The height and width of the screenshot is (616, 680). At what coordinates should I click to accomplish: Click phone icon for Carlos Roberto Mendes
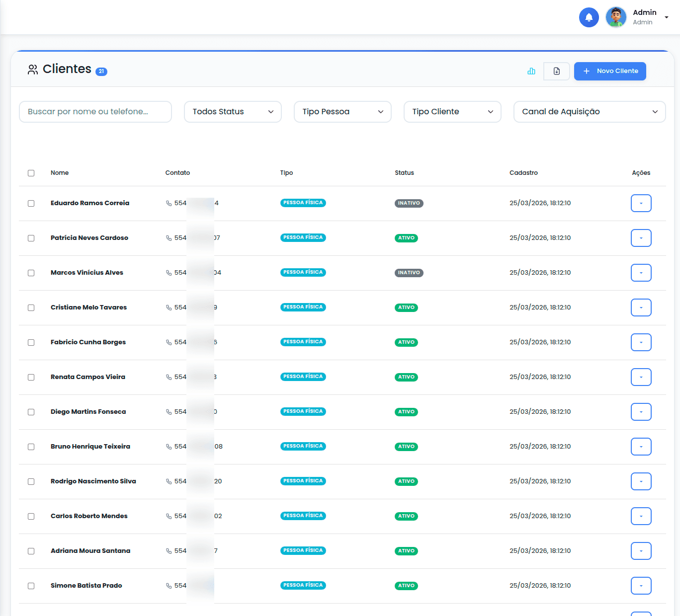tap(169, 516)
